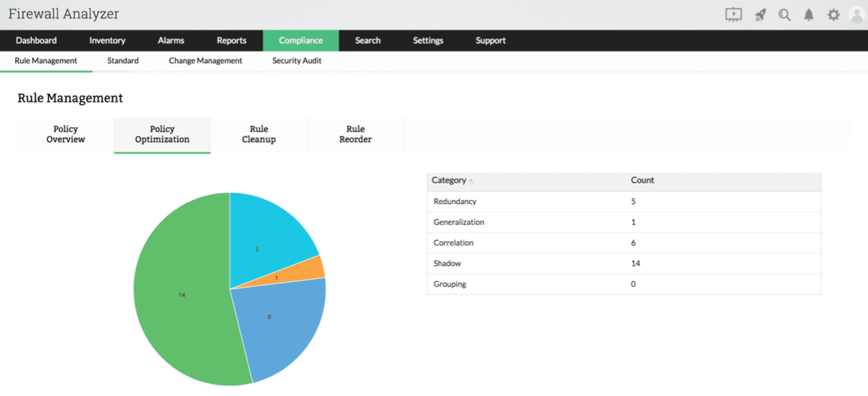The height and width of the screenshot is (396, 868).
Task: Go to Inventory in navigation bar
Action: point(107,40)
